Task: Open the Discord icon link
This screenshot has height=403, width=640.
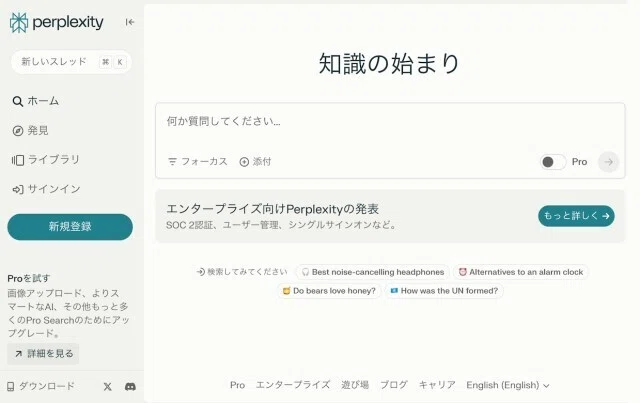Action: [130, 386]
